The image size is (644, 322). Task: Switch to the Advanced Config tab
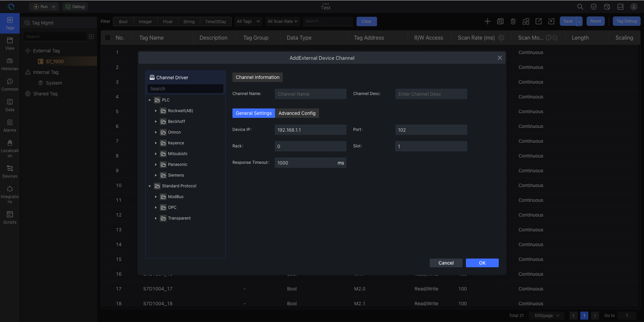pyautogui.click(x=297, y=113)
